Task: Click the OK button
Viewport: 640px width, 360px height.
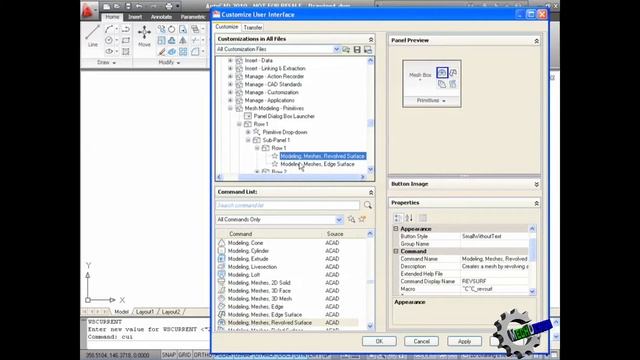Action: 379,341
